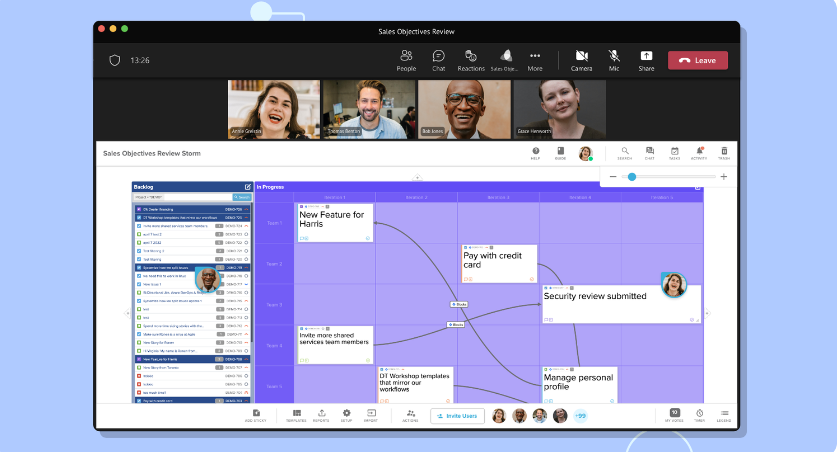Select the 'Manage personal profile' sticky
The height and width of the screenshot is (452, 837).
[x=579, y=385]
